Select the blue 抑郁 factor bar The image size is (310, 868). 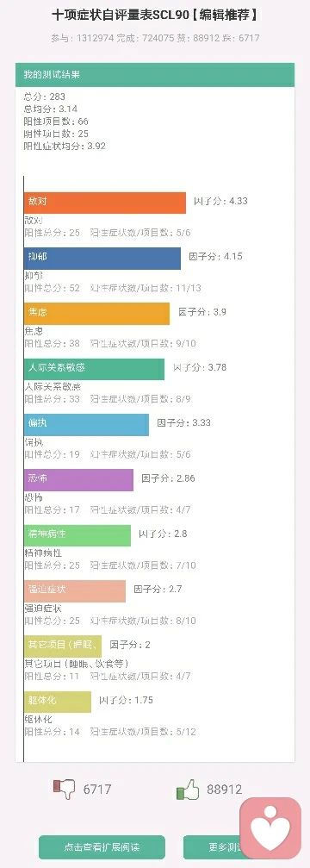(x=102, y=259)
